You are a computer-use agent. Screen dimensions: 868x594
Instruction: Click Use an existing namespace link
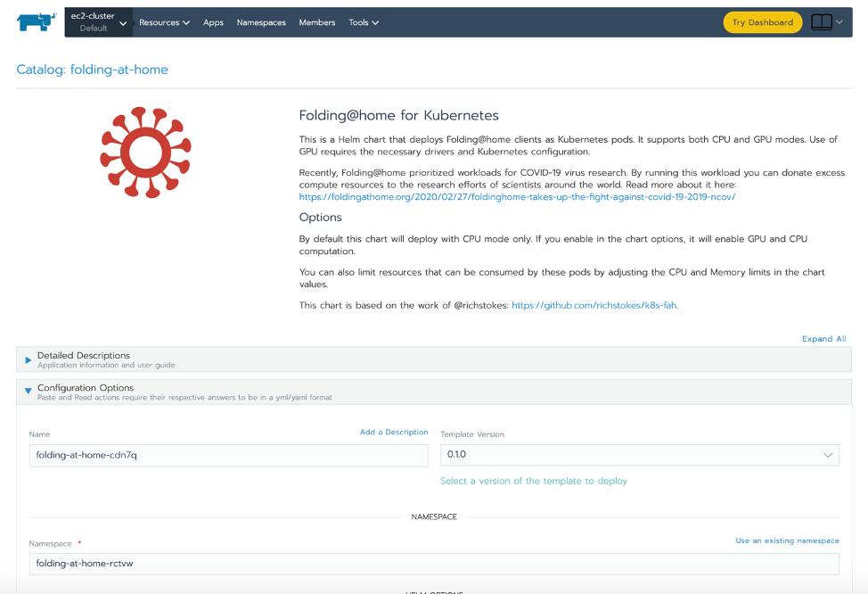point(787,540)
